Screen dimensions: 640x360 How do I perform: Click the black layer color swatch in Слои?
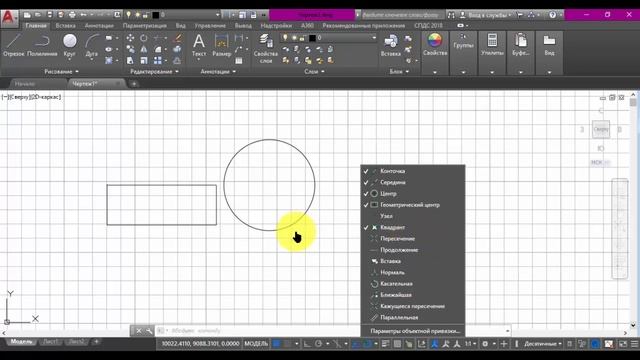(312, 38)
